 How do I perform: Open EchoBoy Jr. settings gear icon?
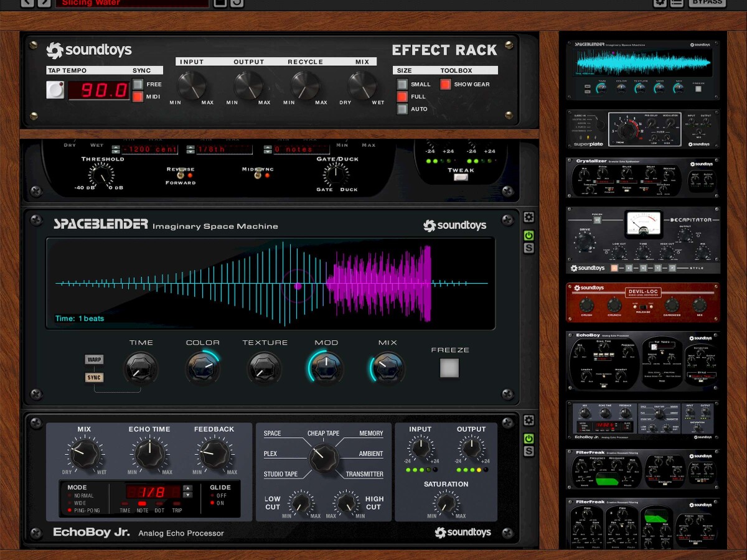pos(529,421)
